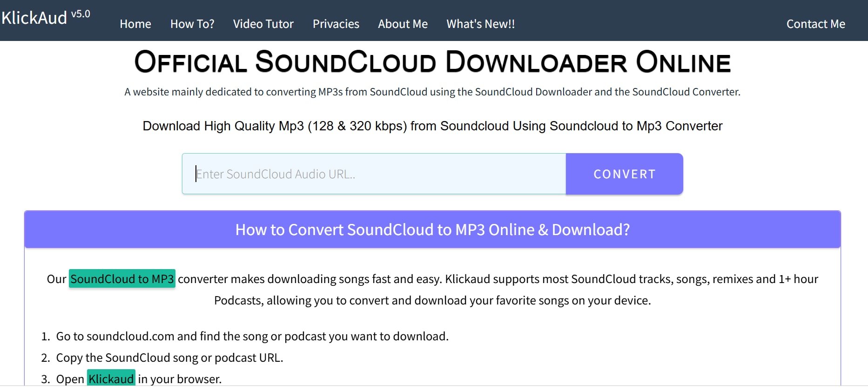
Task: Open the About Me page
Action: [403, 24]
